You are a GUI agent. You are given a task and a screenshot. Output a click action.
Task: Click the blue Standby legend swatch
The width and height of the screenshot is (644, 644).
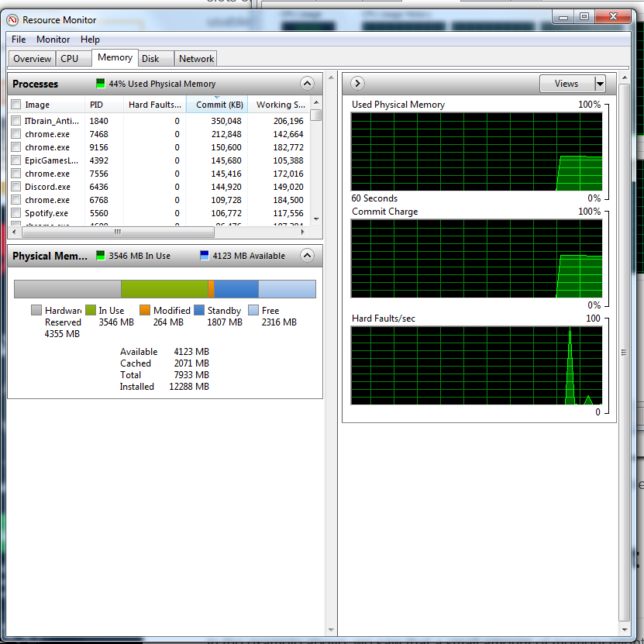[x=199, y=310]
